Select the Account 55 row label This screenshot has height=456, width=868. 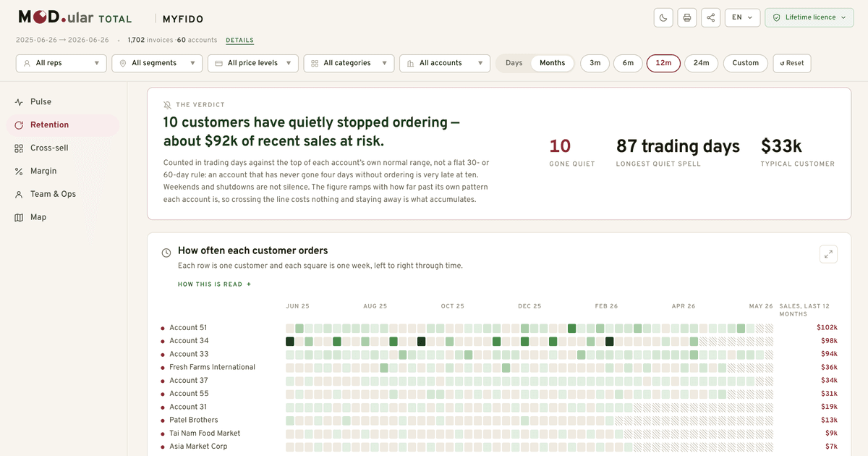pyautogui.click(x=189, y=394)
